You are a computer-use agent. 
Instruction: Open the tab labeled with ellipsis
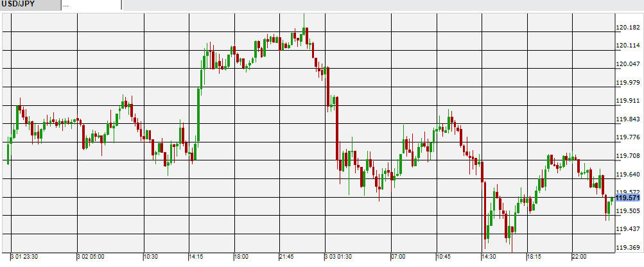coord(90,5)
